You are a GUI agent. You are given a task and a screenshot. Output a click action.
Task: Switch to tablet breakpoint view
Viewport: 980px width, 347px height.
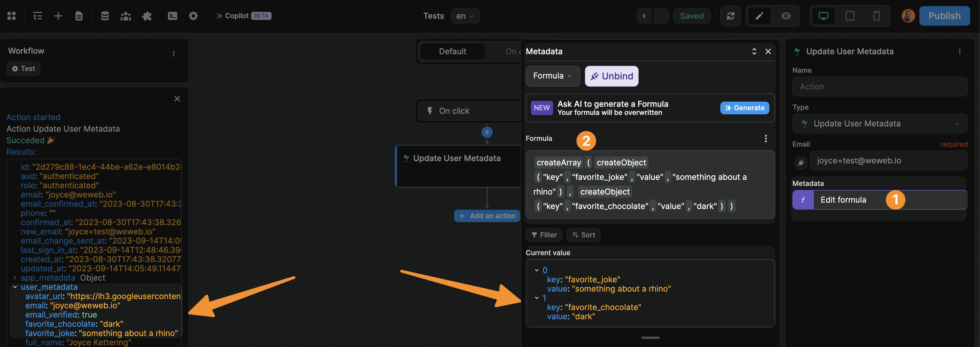850,16
